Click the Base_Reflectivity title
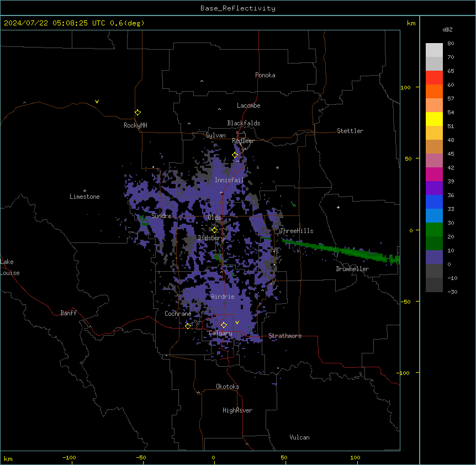Screen dimensions: 476x465 [x=238, y=8]
